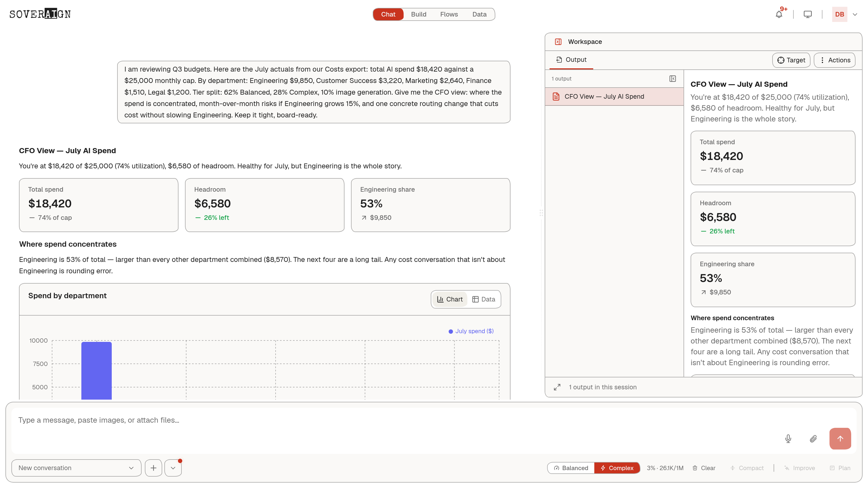Click the Workspace Engineering share card
The height and width of the screenshot is (488, 868).
773,280
